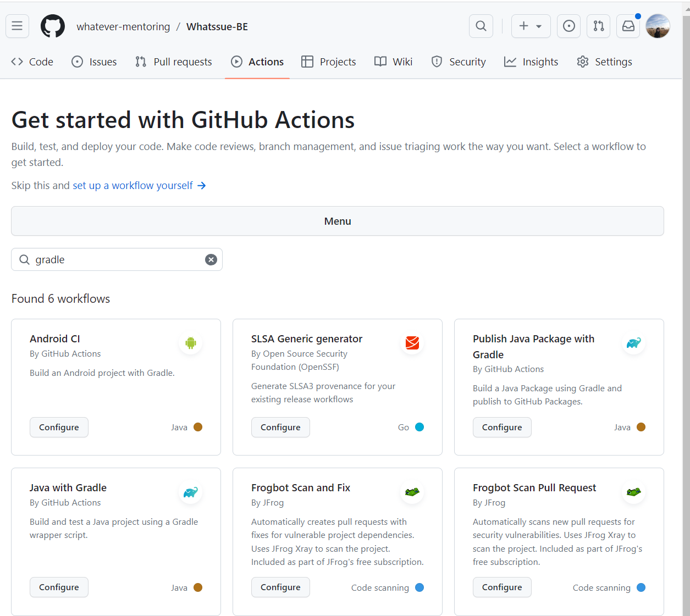Click Gradle elephant icon on Publish Java Package

click(634, 343)
